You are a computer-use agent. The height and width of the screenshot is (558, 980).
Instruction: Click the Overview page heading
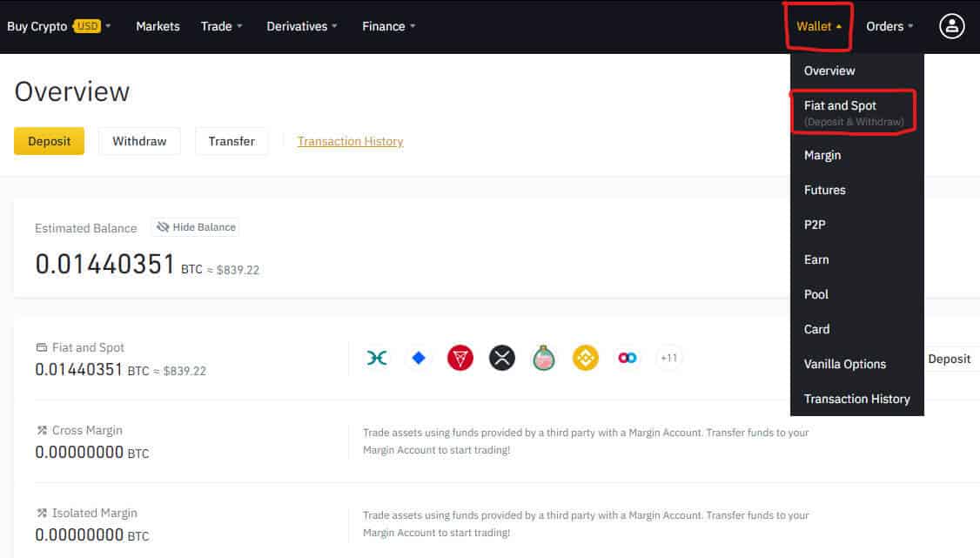[72, 92]
